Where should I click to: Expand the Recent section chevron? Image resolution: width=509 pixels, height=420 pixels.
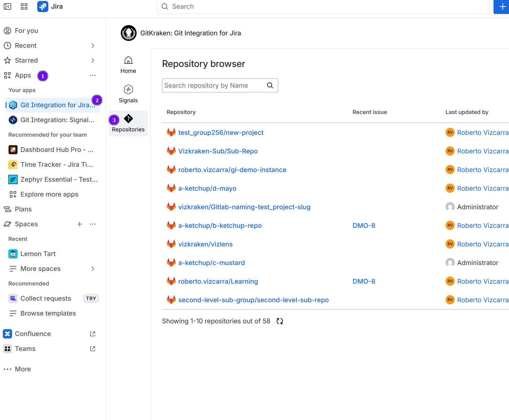(93, 46)
